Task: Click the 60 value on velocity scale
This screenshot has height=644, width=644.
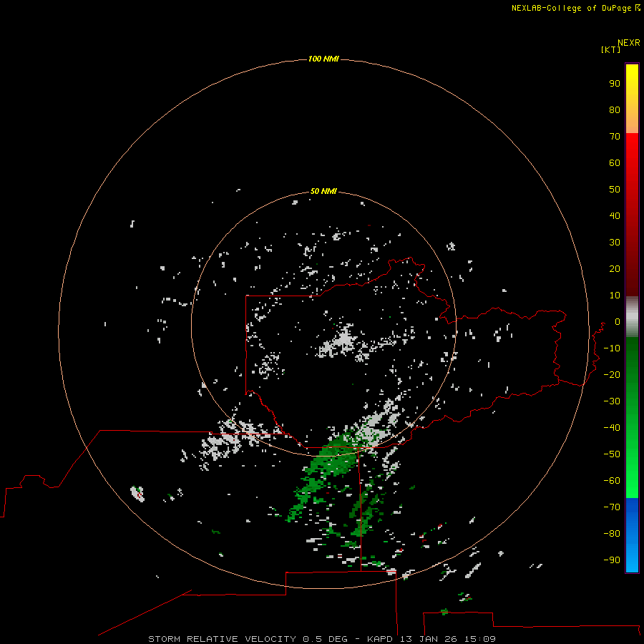Action: point(615,162)
